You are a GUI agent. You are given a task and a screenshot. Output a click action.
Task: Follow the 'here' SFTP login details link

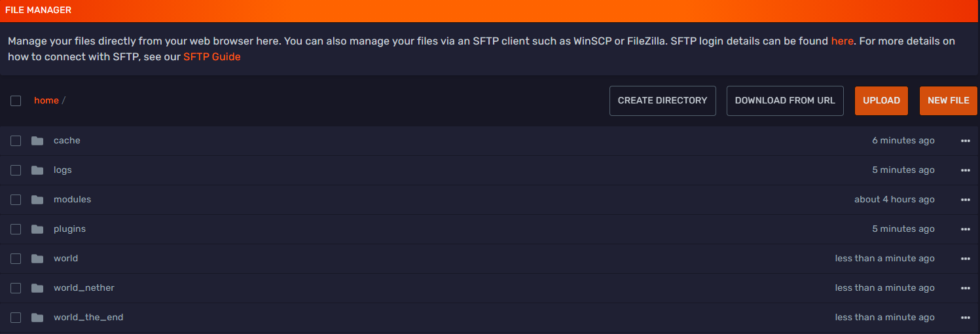pos(842,41)
